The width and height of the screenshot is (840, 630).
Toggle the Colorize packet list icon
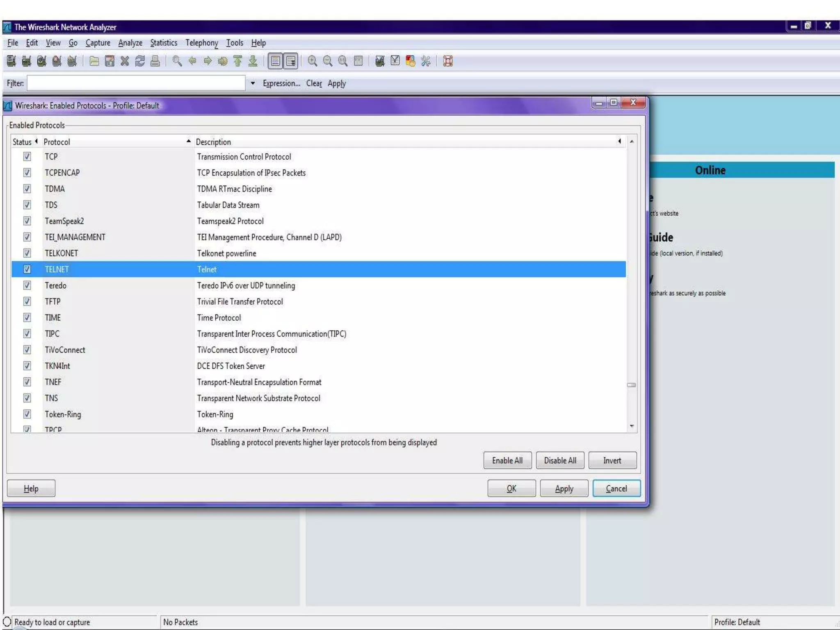pyautogui.click(x=276, y=62)
